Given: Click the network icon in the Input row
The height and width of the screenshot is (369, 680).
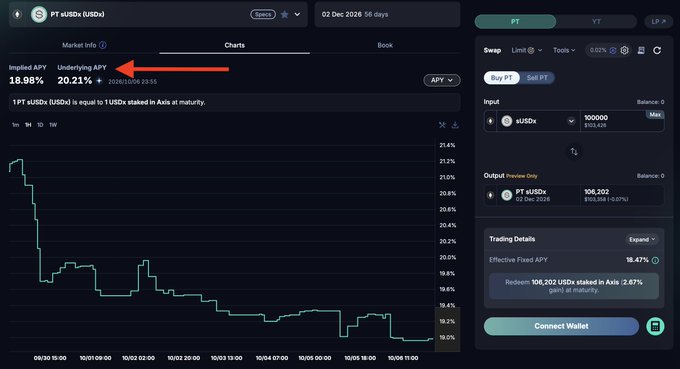Looking at the screenshot, I should coord(490,121).
